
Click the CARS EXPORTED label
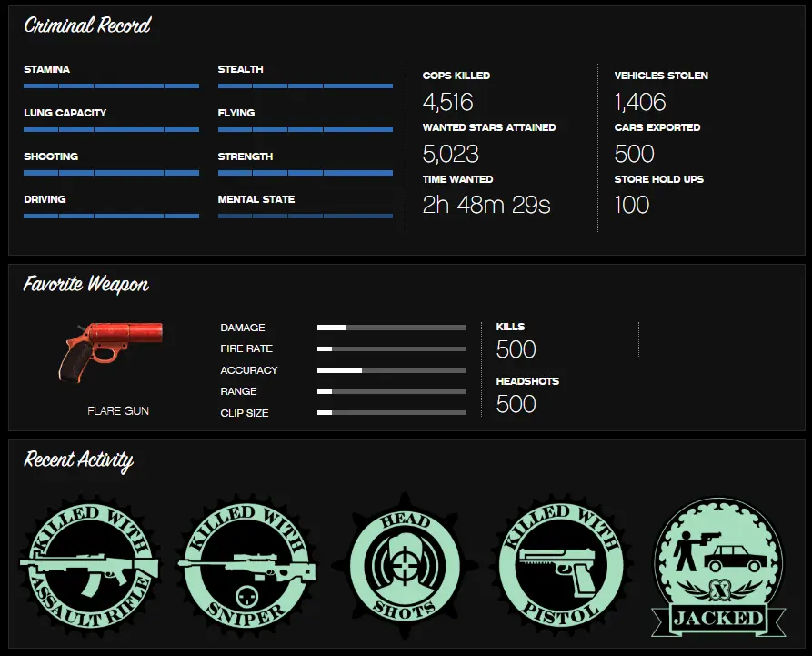click(x=657, y=127)
